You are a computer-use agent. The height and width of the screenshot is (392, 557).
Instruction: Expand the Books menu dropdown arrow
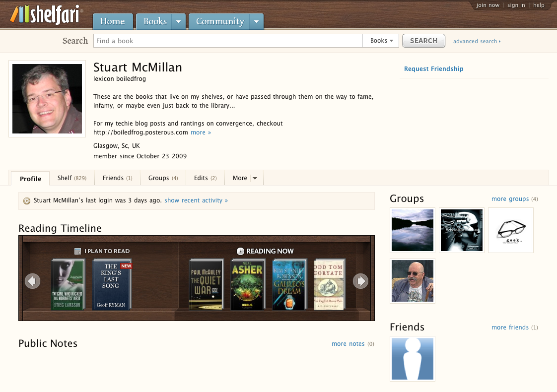(x=179, y=22)
